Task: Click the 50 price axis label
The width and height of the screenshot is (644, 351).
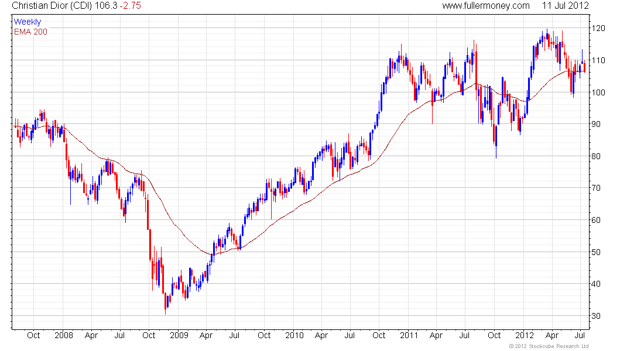Action: [x=596, y=252]
